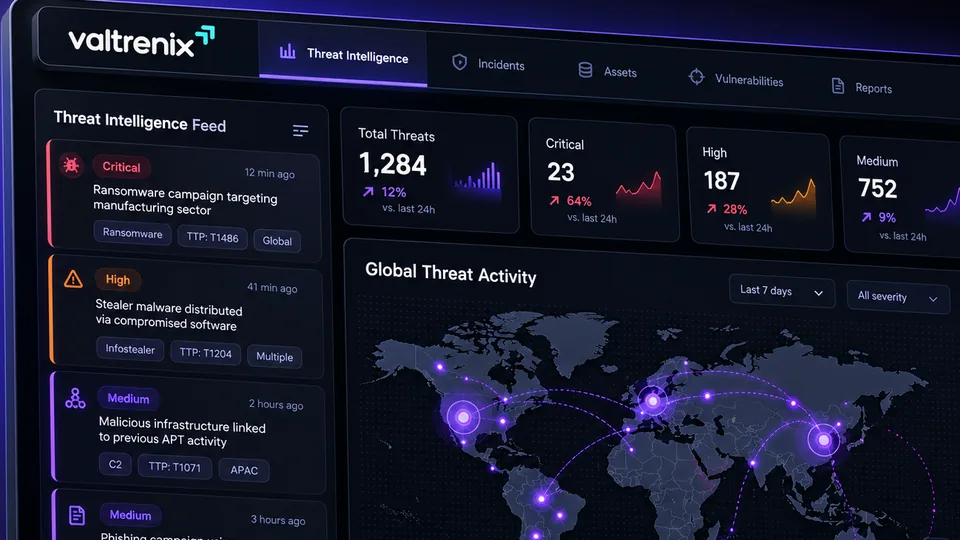This screenshot has width=960, height=540.
Task: Click the bar chart icon in Threat Intelligence tab
Action: 288,51
